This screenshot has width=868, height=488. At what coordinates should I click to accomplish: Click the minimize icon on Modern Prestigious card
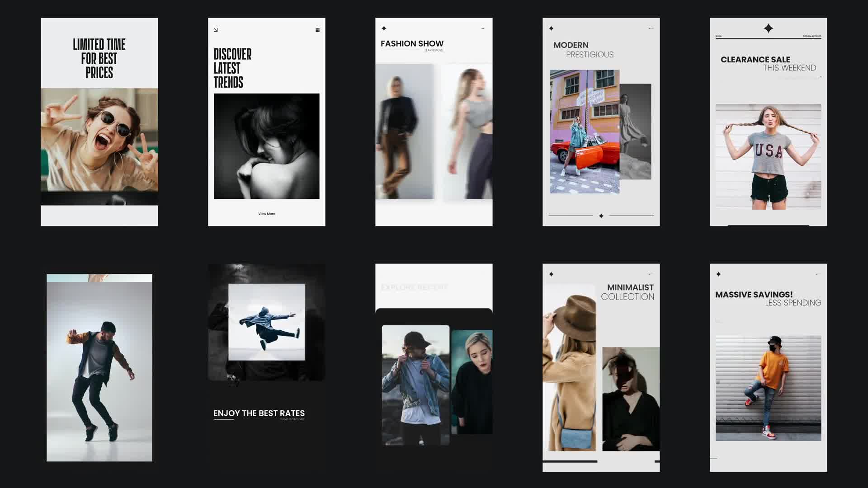[x=651, y=28]
